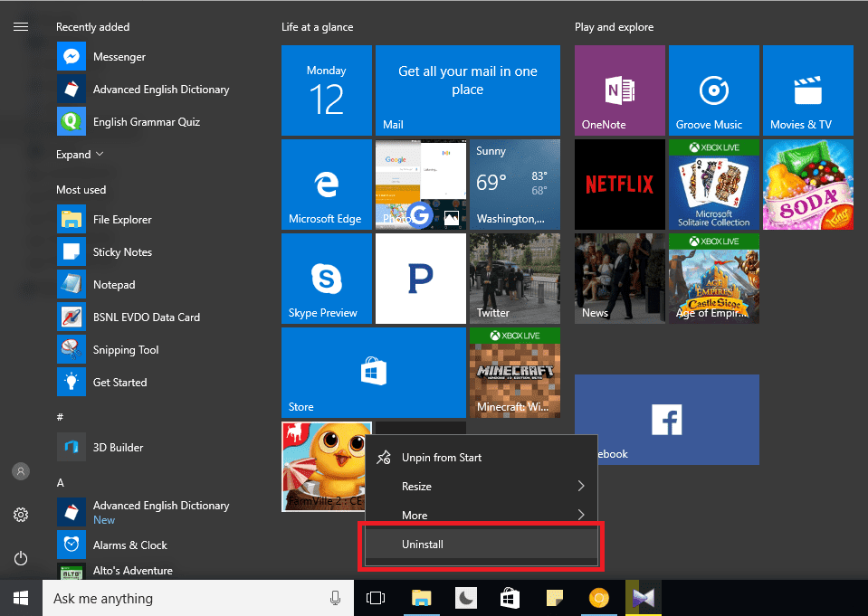The width and height of the screenshot is (868, 616).
Task: Open the OneNote tile
Action: pos(620,90)
